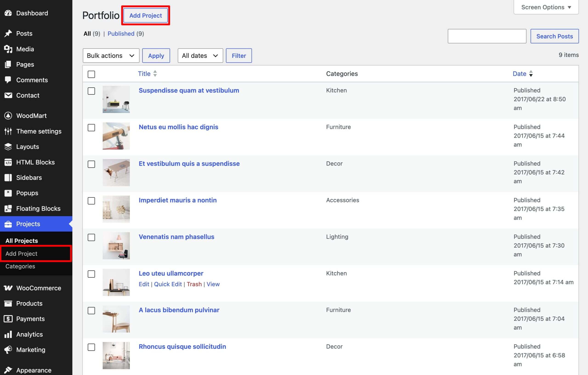Click the Comments speech bubble icon

pyautogui.click(x=8, y=80)
